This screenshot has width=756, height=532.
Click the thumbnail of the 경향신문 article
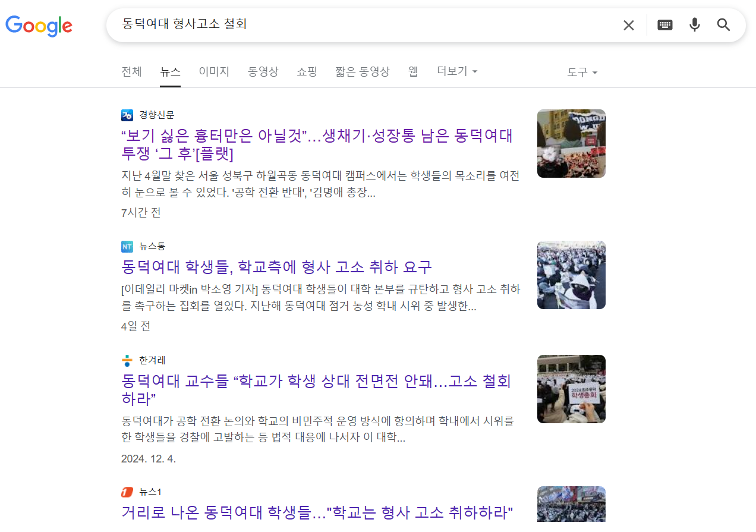click(x=571, y=143)
